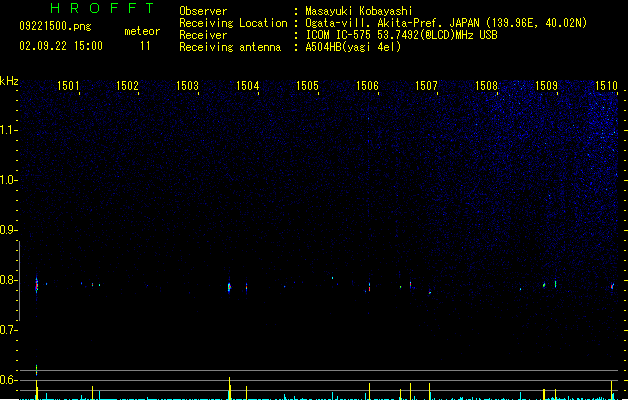Select observer name Masayuki Kobayashi
This screenshot has width=629, height=400.
pyautogui.click(x=359, y=11)
